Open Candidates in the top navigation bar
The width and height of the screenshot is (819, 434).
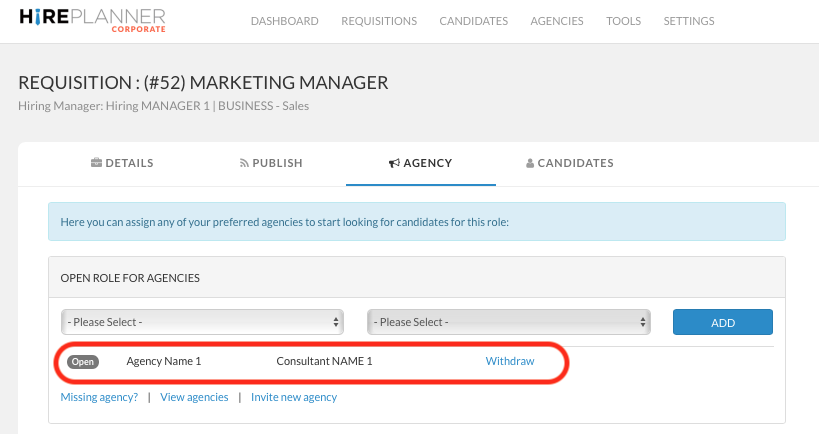click(473, 21)
